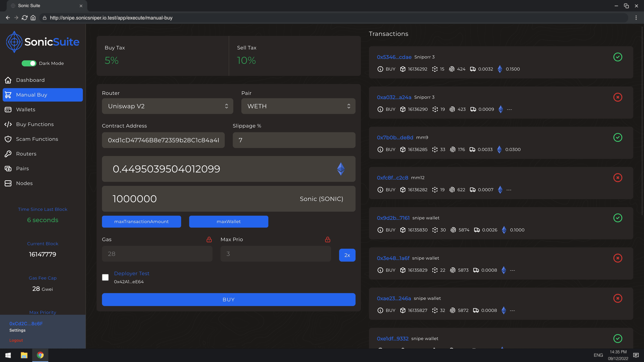The width and height of the screenshot is (644, 362).
Task: Click the Deployer Test wallet name link
Action: point(131,273)
